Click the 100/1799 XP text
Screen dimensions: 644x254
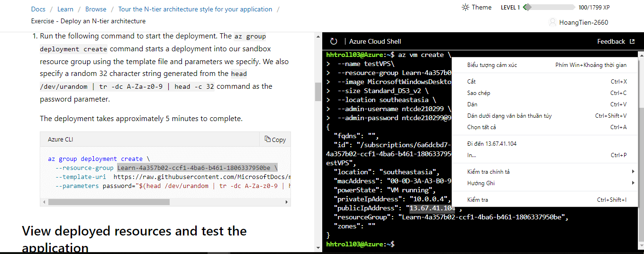(x=594, y=7)
